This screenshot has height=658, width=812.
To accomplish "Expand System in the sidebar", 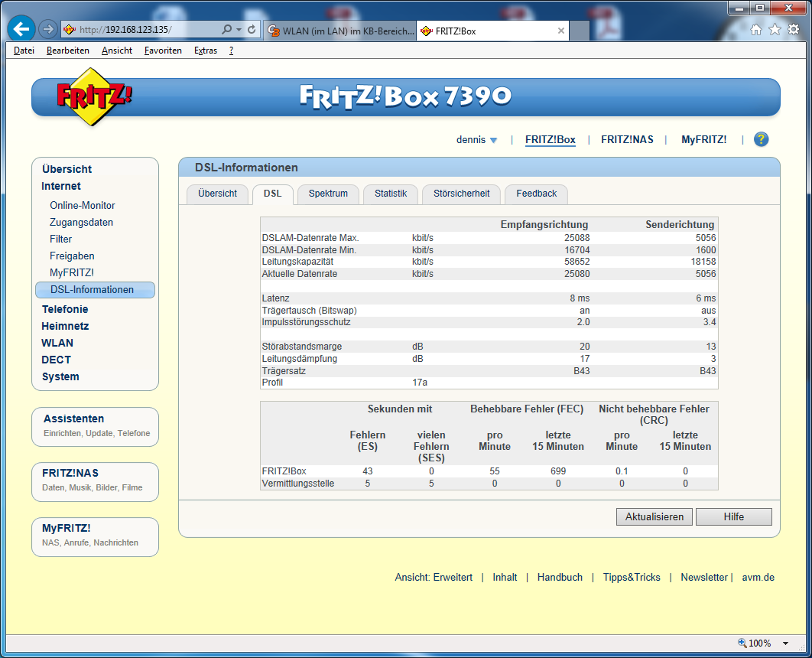I will [60, 376].
